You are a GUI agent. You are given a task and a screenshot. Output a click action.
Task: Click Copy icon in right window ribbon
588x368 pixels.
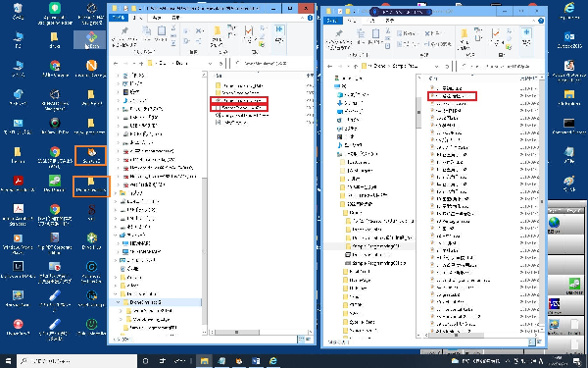(x=361, y=37)
